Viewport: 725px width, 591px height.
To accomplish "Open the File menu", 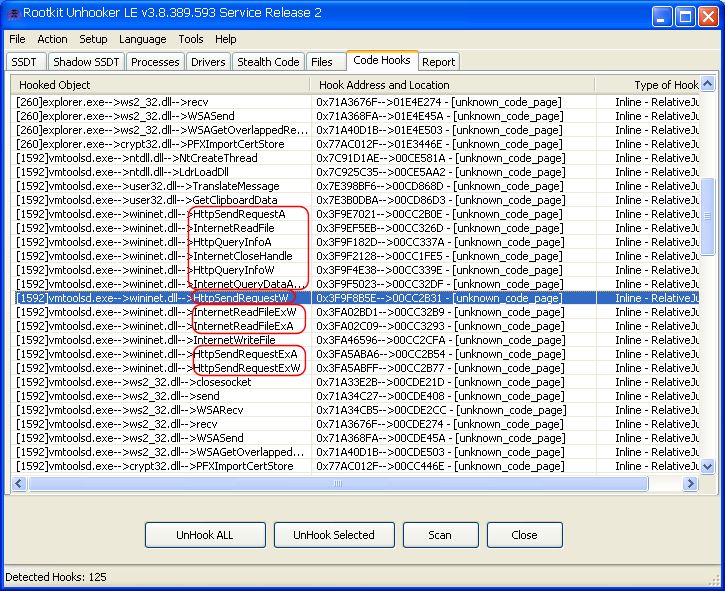I will click(17, 39).
